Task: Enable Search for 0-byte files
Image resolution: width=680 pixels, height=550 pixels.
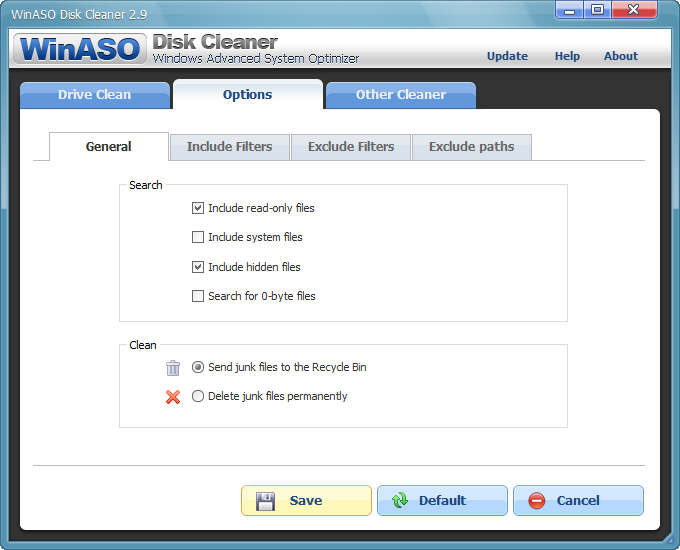Action: [198, 296]
